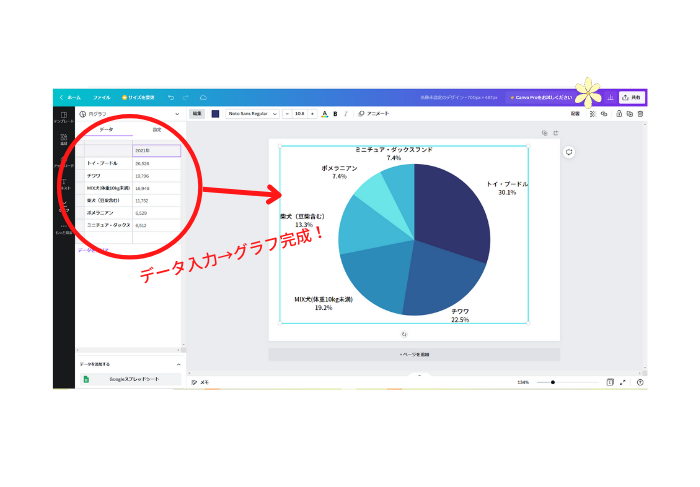
Task: Lock the selected chart element
Action: click(x=619, y=114)
